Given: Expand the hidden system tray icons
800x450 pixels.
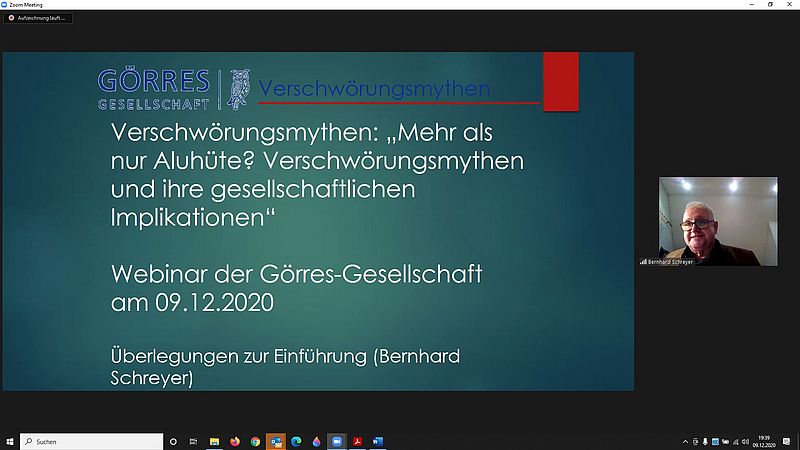Looking at the screenshot, I should (x=684, y=441).
